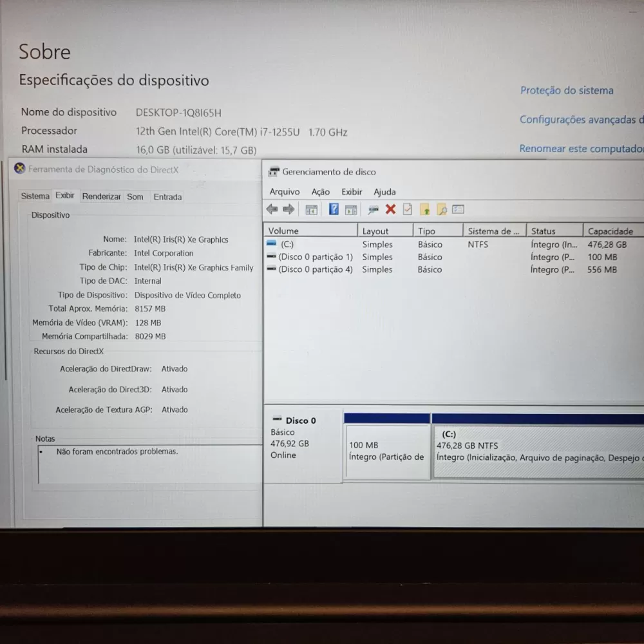Sort by the Status column header
This screenshot has width=644, height=644.
(555, 231)
